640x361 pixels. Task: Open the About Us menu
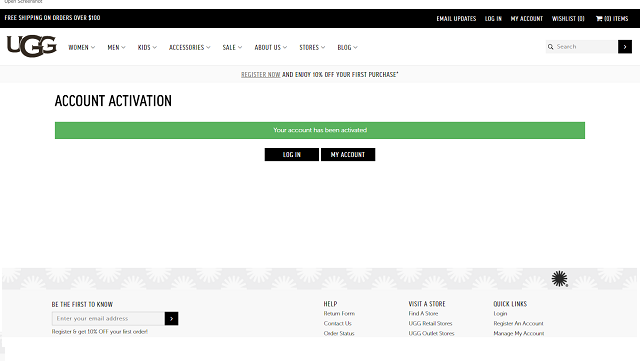click(x=271, y=47)
